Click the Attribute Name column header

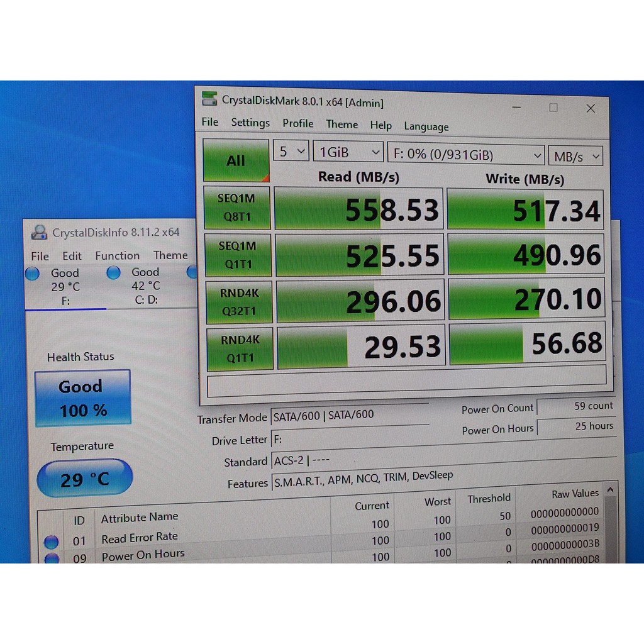(x=139, y=518)
